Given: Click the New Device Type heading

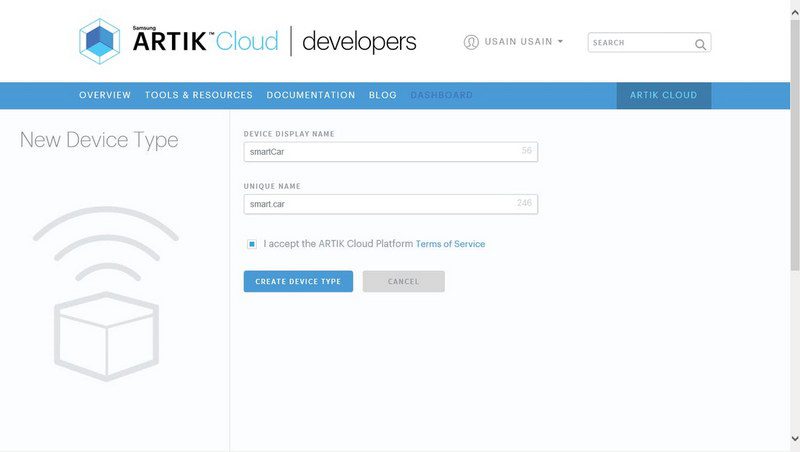Looking at the screenshot, I should pos(99,140).
